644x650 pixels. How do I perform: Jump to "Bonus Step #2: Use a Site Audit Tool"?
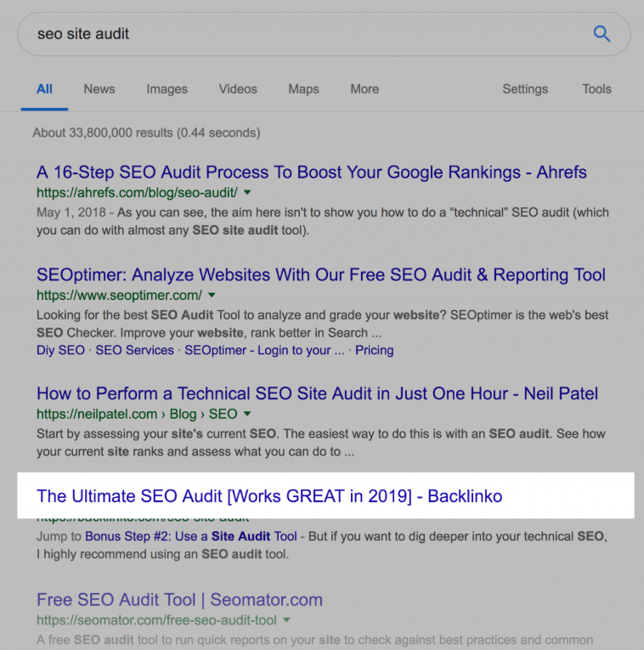pyautogui.click(x=191, y=536)
